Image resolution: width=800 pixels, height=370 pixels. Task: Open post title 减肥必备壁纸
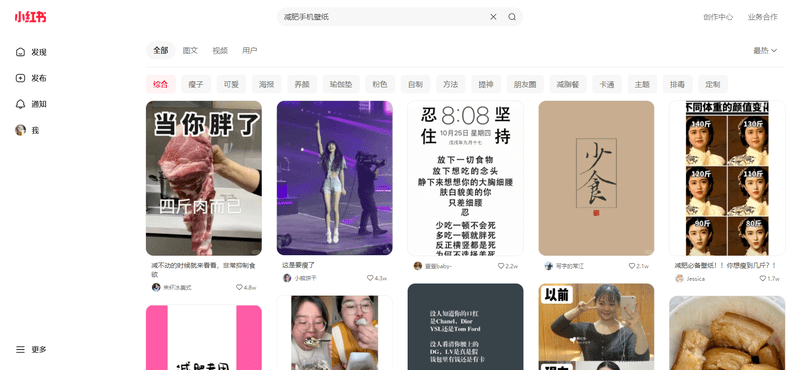tap(725, 265)
